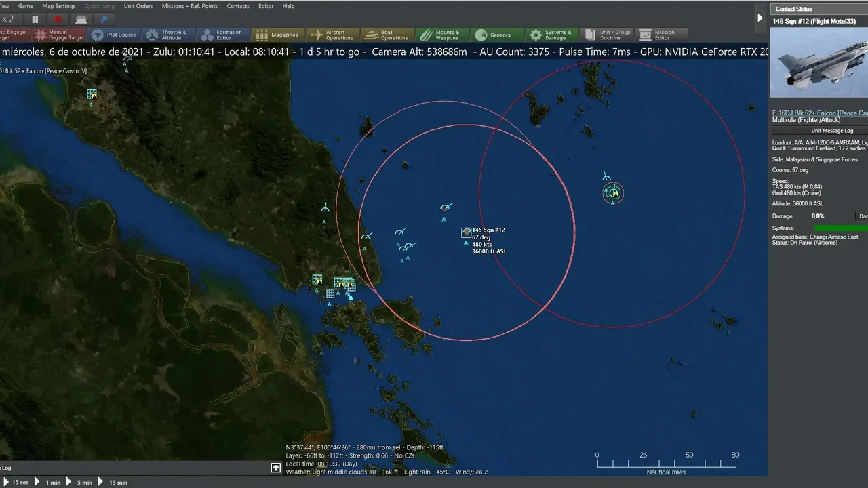Screen dimensions: 868x488
Task: Click the Unit Message Log button
Action: [x=832, y=131]
